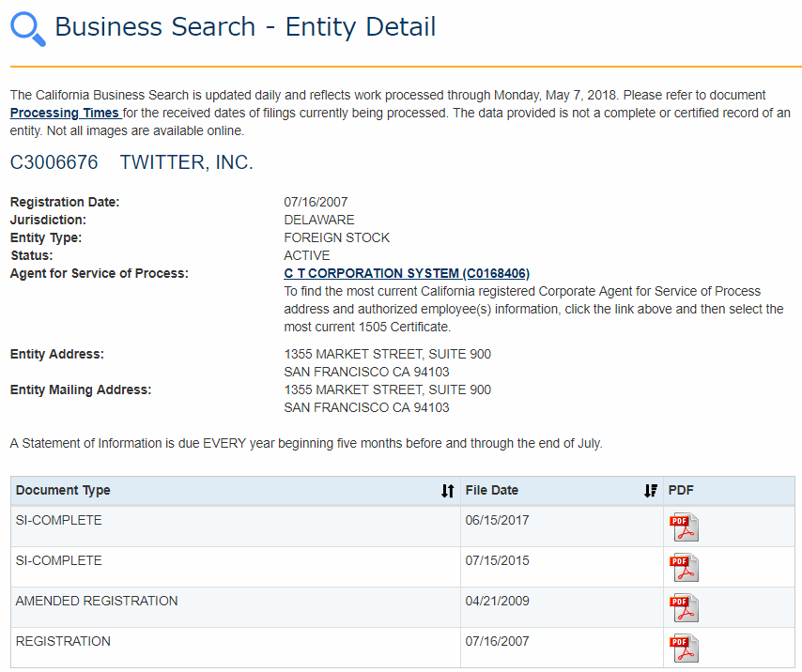Image resolution: width=802 pixels, height=672 pixels.
Task: Open the PDF for REGISTRATION filed 07/16/2007
Action: click(x=683, y=648)
